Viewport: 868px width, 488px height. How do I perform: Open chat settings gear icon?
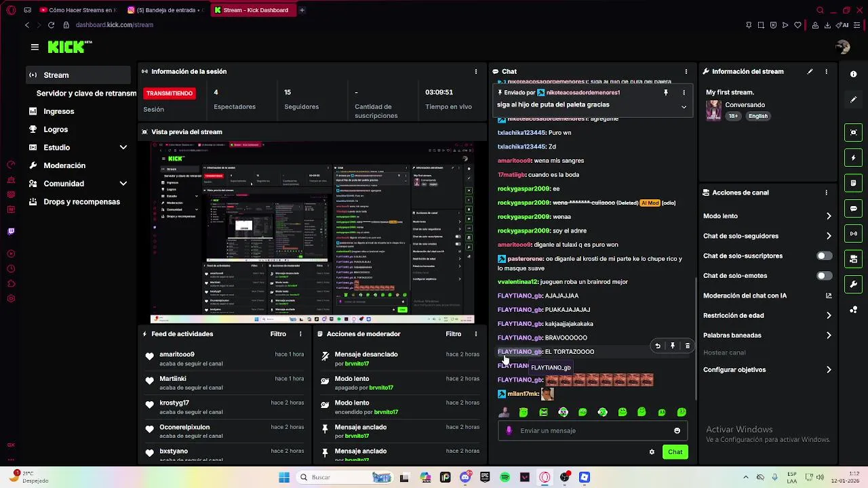point(652,452)
